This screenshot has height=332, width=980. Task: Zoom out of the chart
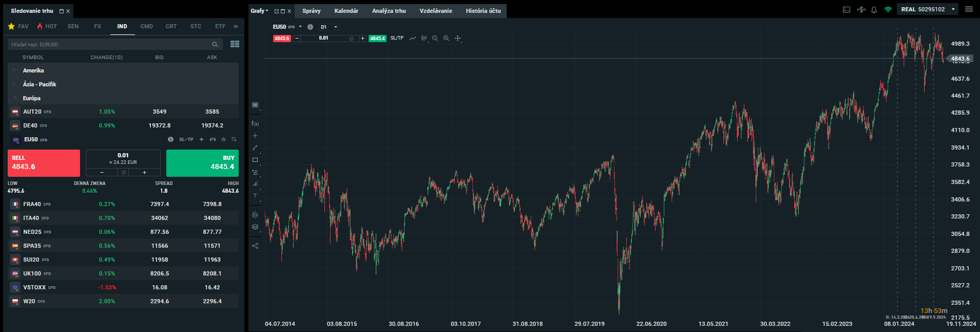(x=435, y=39)
